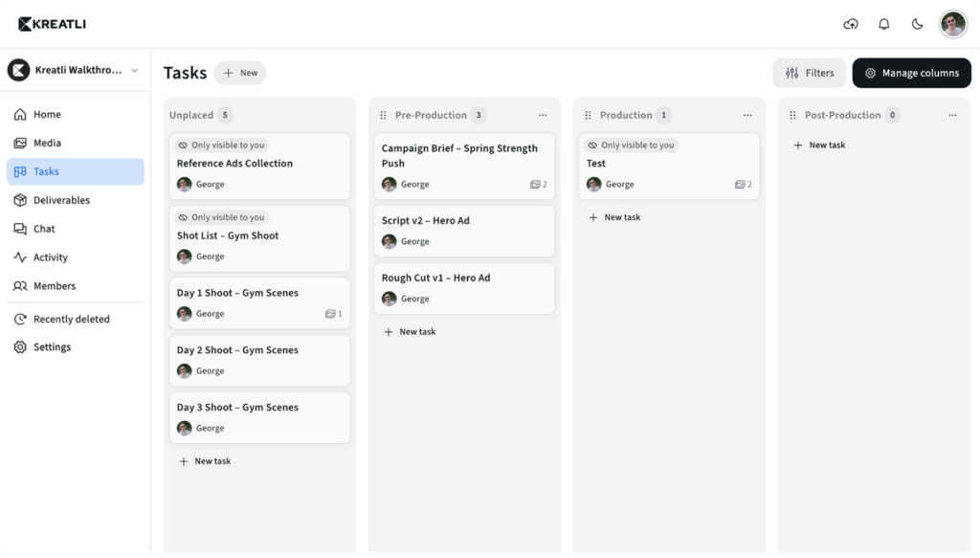The width and height of the screenshot is (980, 558).
Task: Open the Rough Cut v1 – Hero Ad task
Action: click(x=464, y=288)
